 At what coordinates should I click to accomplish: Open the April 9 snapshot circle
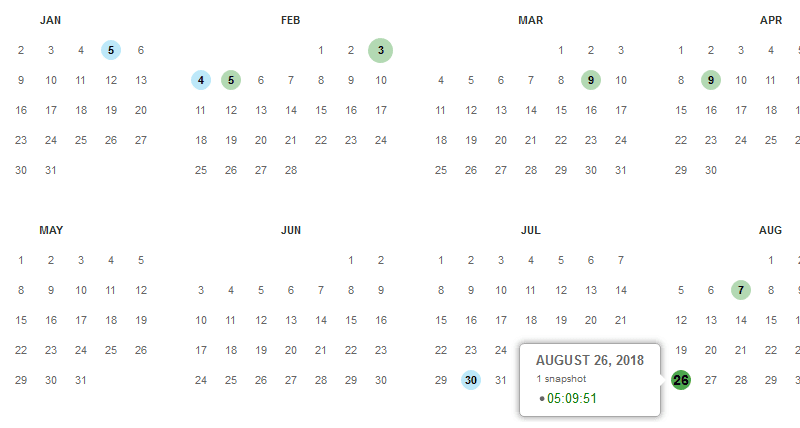point(711,80)
